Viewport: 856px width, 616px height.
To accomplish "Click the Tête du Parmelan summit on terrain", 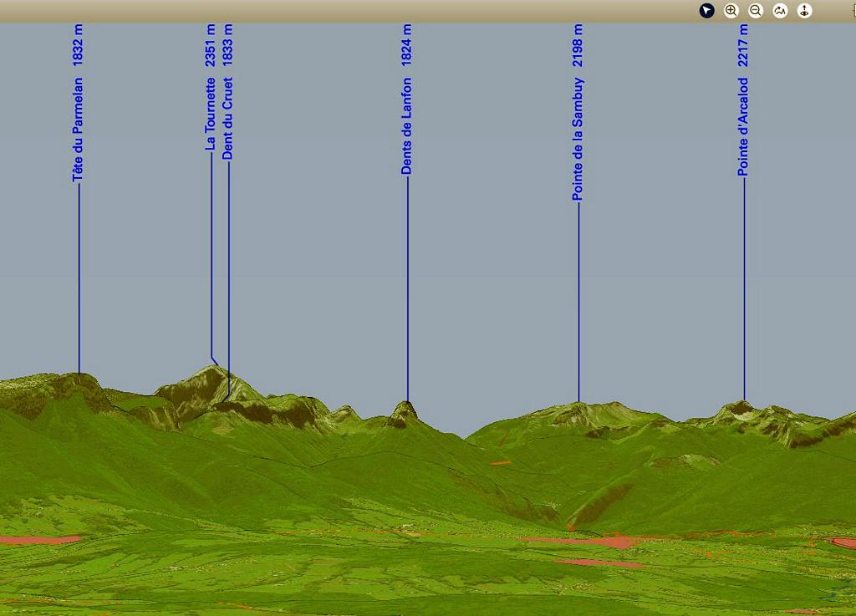I will (79, 376).
